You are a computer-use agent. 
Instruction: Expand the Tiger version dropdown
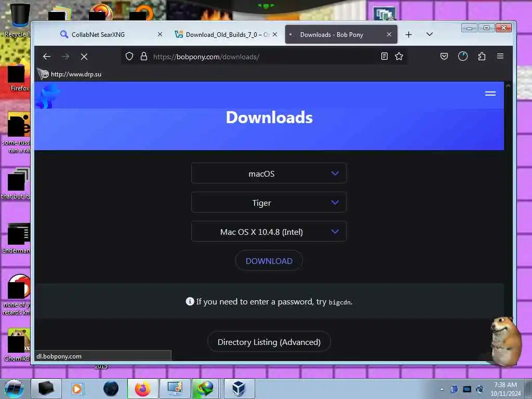(x=269, y=203)
